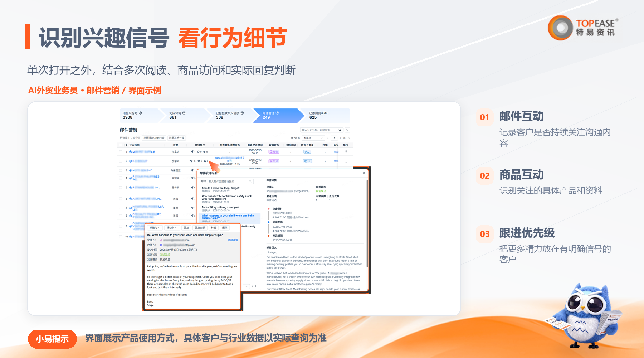Screen dimensions: 644x358
Task: Expand the advanced filter chevron beside search
Action: pyautogui.click(x=347, y=130)
